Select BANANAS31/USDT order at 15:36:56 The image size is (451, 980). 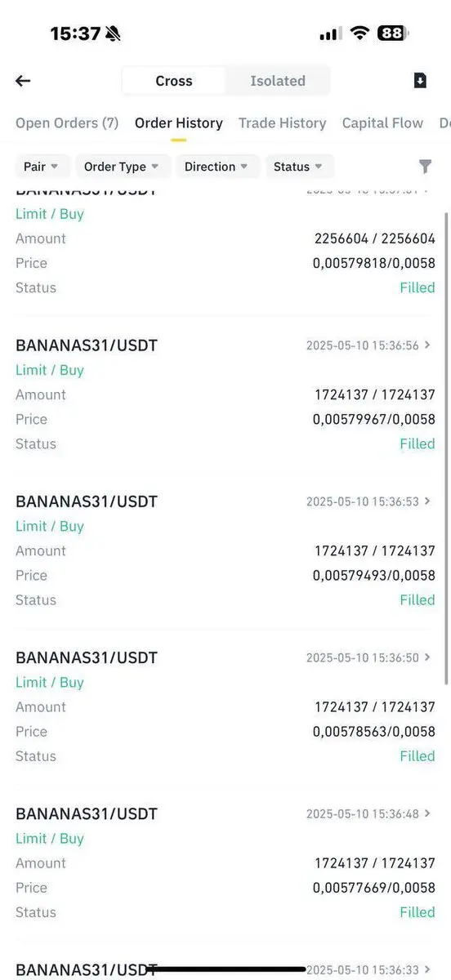[225, 394]
